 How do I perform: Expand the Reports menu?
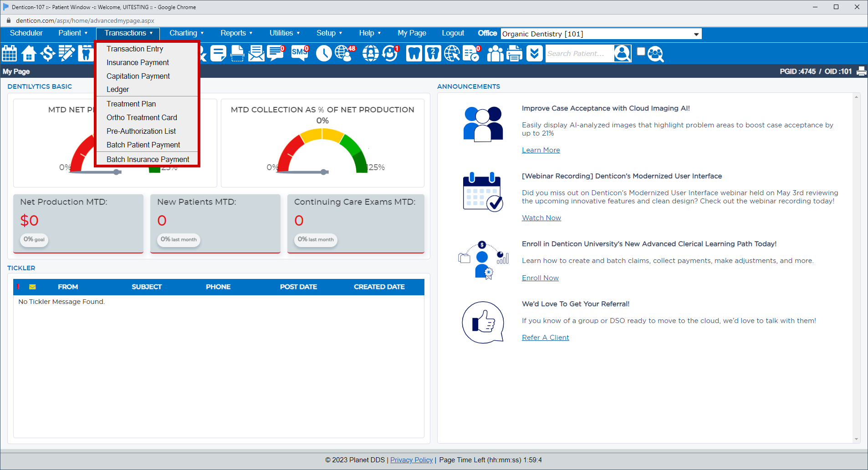coord(236,33)
